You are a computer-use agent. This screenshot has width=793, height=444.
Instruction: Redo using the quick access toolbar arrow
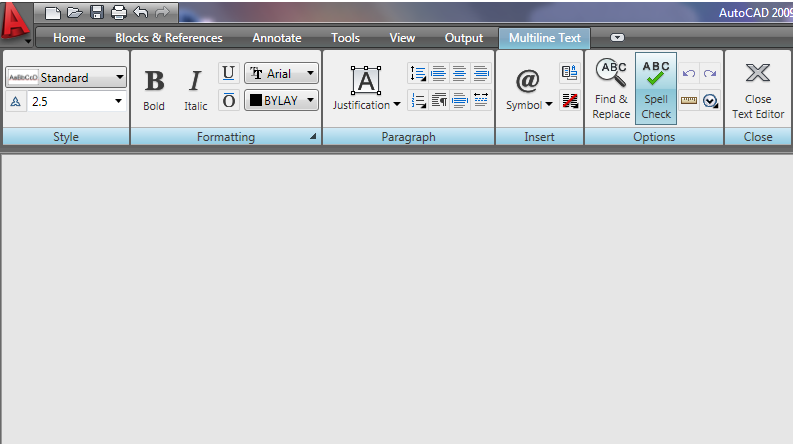pos(162,12)
